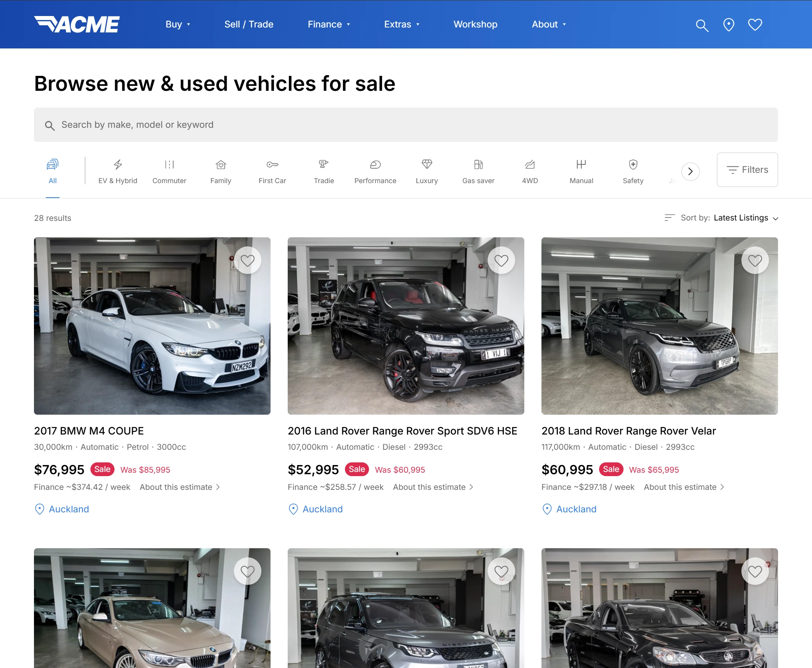Select the First Car category icon
The width and height of the screenshot is (812, 668).
point(272,165)
